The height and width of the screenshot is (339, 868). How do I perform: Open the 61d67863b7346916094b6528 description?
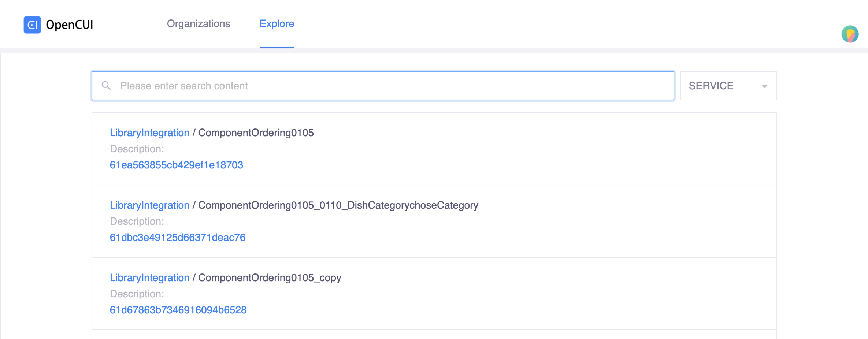[178, 310]
